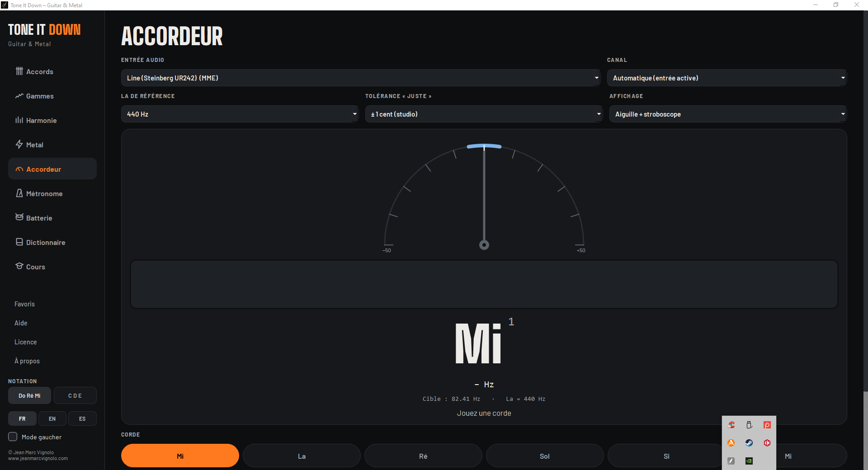Click the red IK Multimedia tray icon

(x=767, y=443)
